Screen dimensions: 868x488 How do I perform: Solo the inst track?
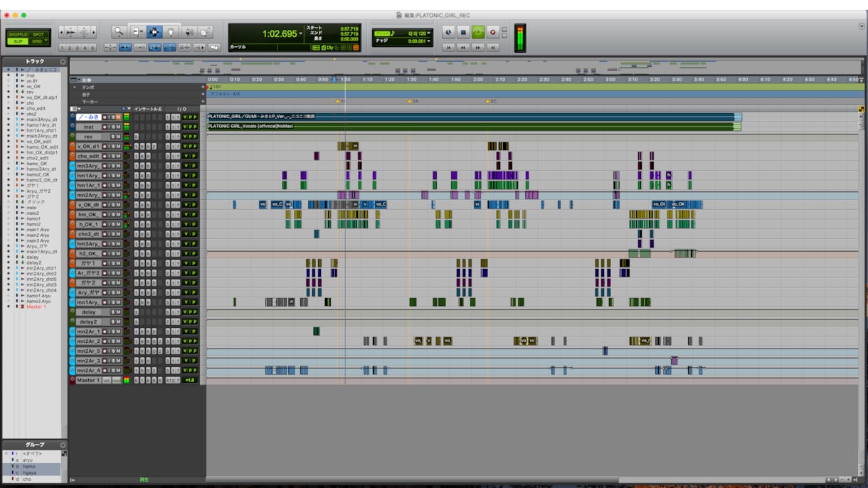[x=112, y=127]
